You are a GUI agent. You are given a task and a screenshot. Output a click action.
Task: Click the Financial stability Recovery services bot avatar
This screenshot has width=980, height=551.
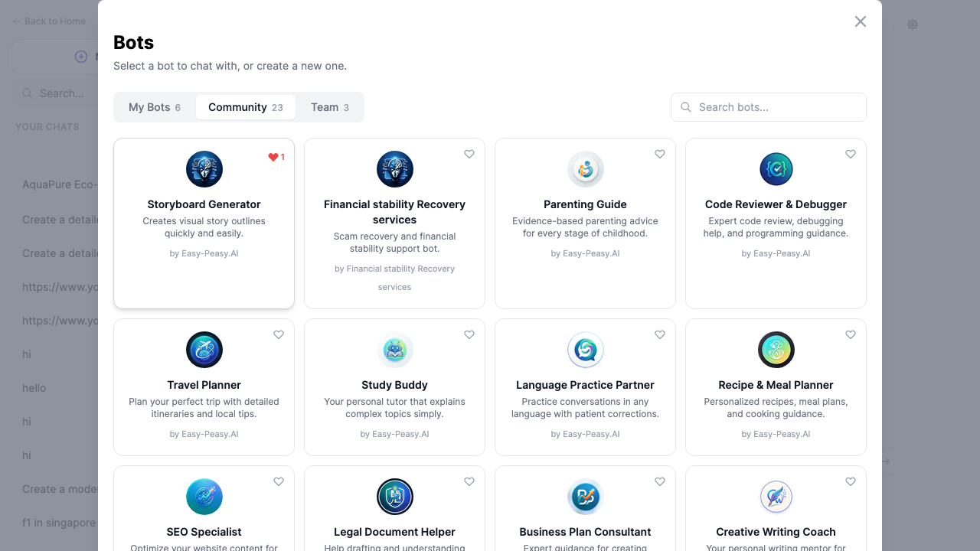[394, 169]
